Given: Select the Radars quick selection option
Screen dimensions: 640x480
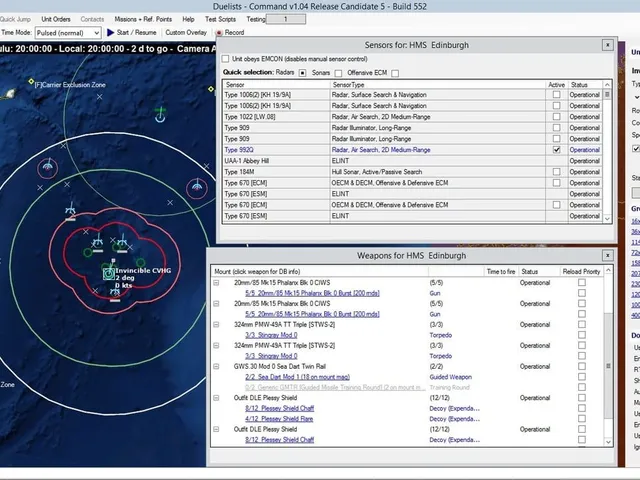Looking at the screenshot, I should 302,73.
